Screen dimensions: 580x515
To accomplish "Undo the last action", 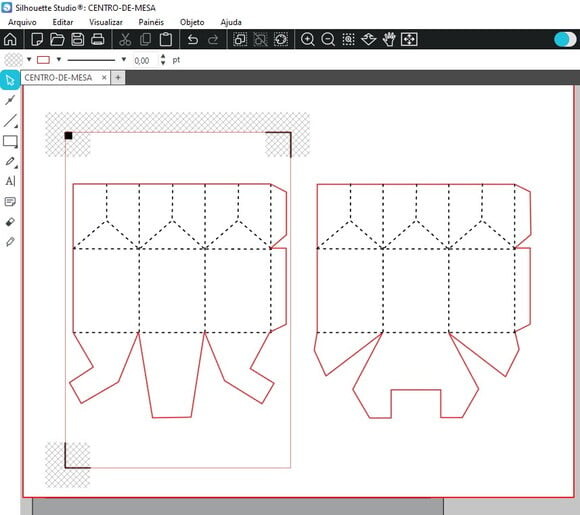I will click(192, 39).
